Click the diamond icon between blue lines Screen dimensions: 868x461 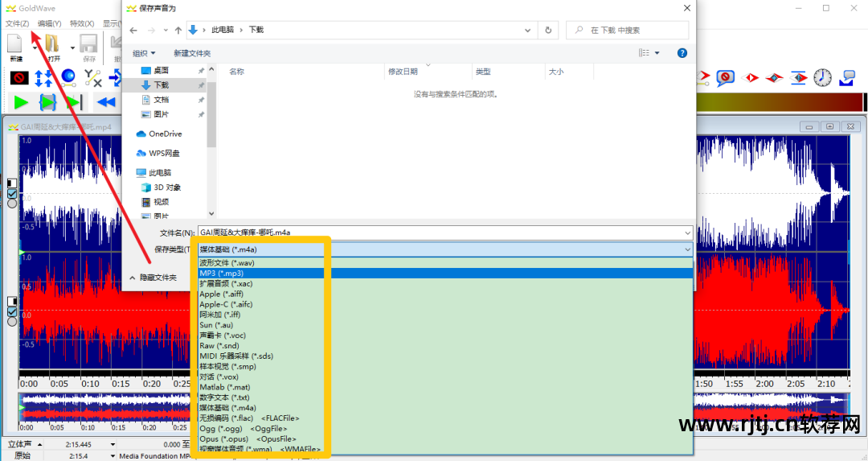pyautogui.click(x=798, y=77)
